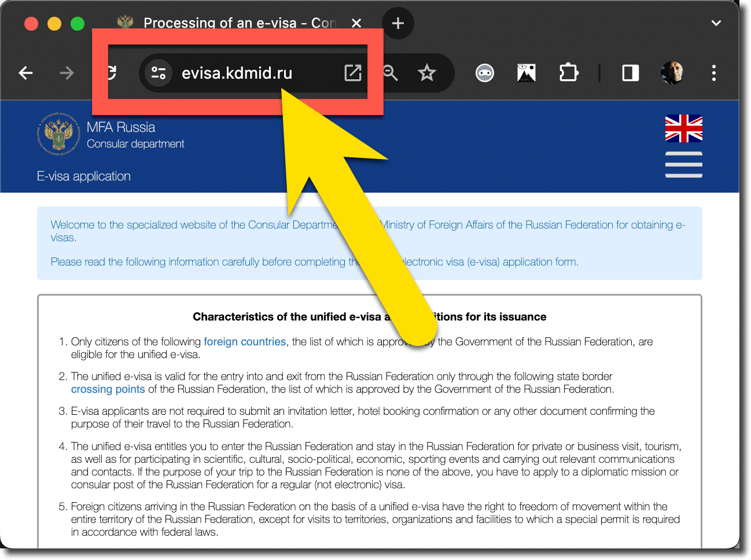Click the zoom magnifier icon
751x560 pixels.
[x=391, y=73]
